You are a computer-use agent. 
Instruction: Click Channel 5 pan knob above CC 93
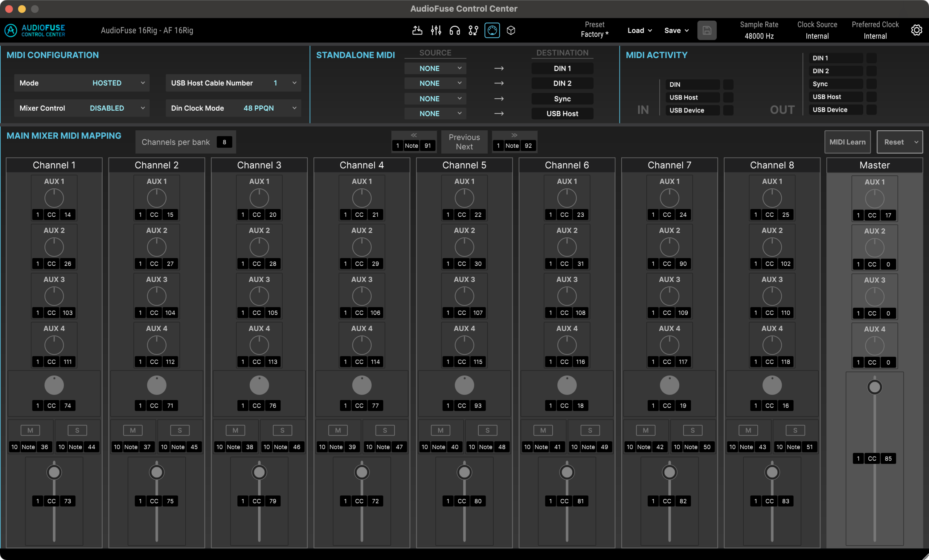pos(464,385)
